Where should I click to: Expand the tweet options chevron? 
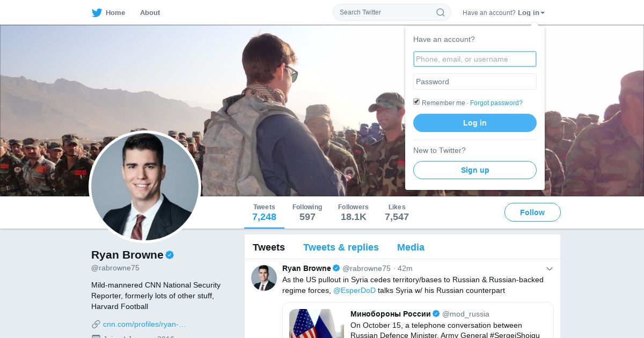(x=549, y=269)
